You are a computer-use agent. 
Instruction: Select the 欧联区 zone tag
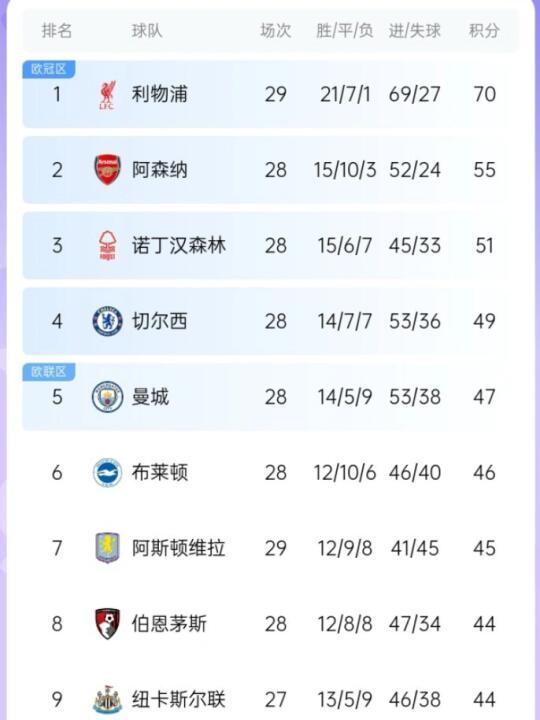pyautogui.click(x=49, y=372)
